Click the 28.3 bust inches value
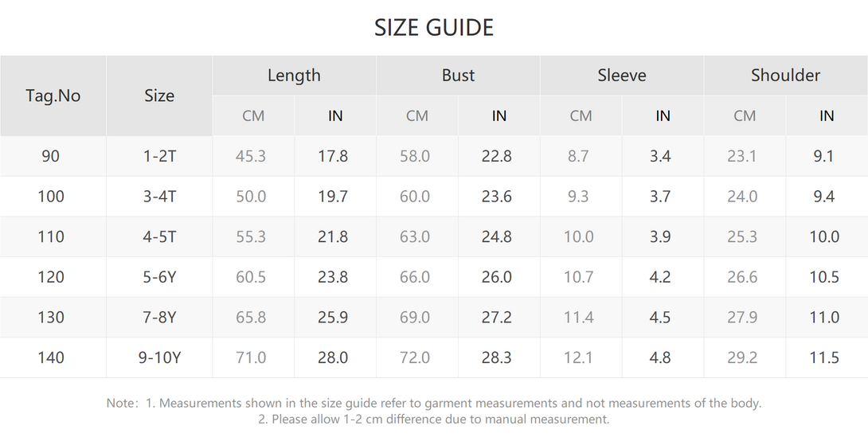The image size is (868, 445). click(x=497, y=357)
